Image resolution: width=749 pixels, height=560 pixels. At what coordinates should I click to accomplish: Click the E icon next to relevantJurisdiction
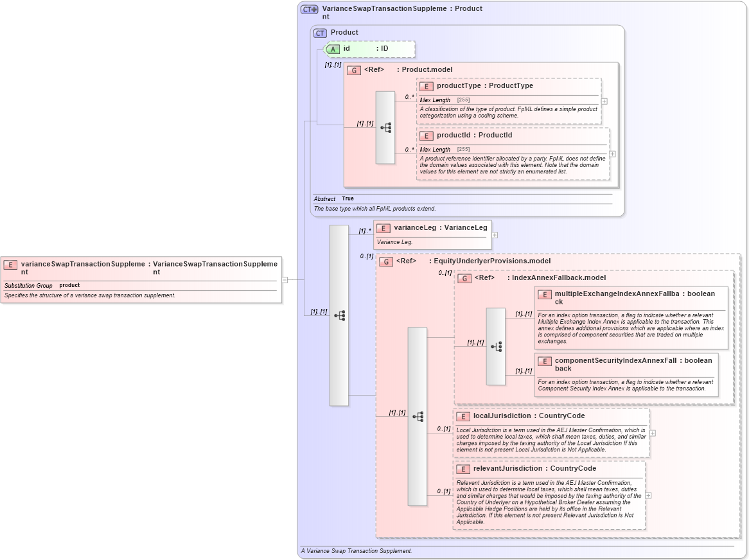(x=463, y=469)
